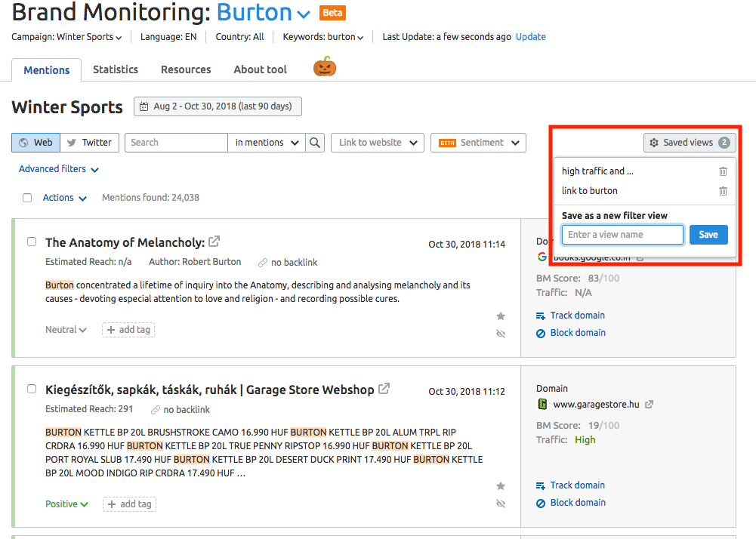Click the Beta badge beside Burton

click(x=332, y=13)
